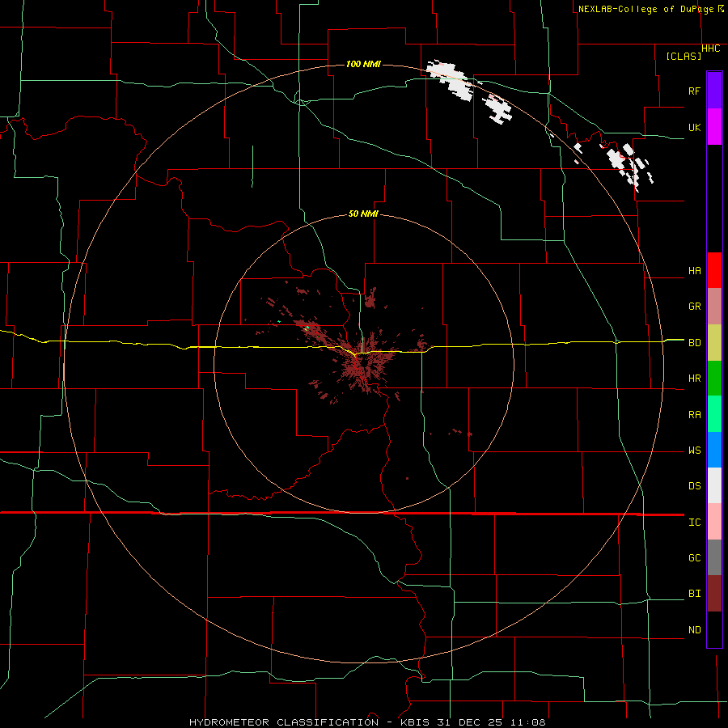Click the dusty pink GR legend swatch
Viewport: 728px width, 728px height.
point(714,307)
